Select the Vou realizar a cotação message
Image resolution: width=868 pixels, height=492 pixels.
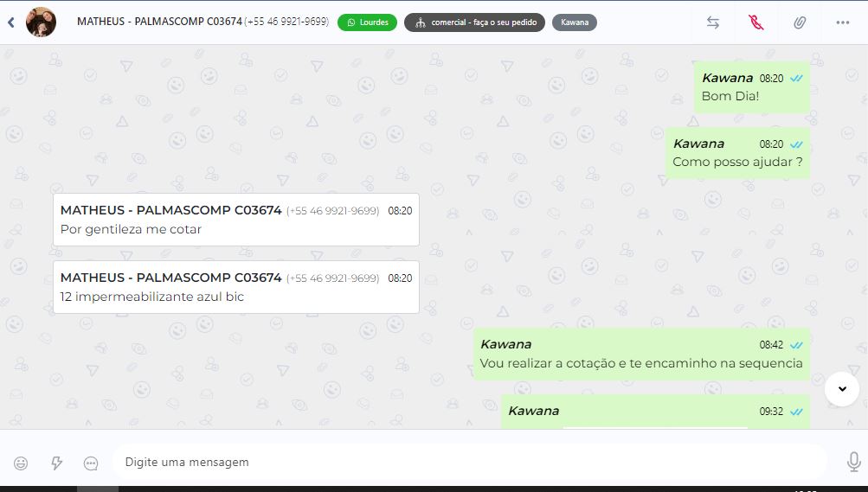pos(641,354)
